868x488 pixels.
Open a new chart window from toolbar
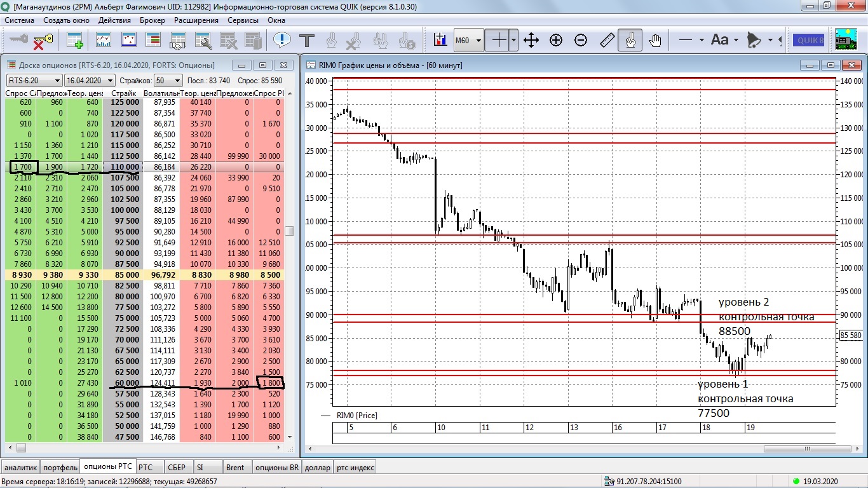pyautogui.click(x=104, y=41)
